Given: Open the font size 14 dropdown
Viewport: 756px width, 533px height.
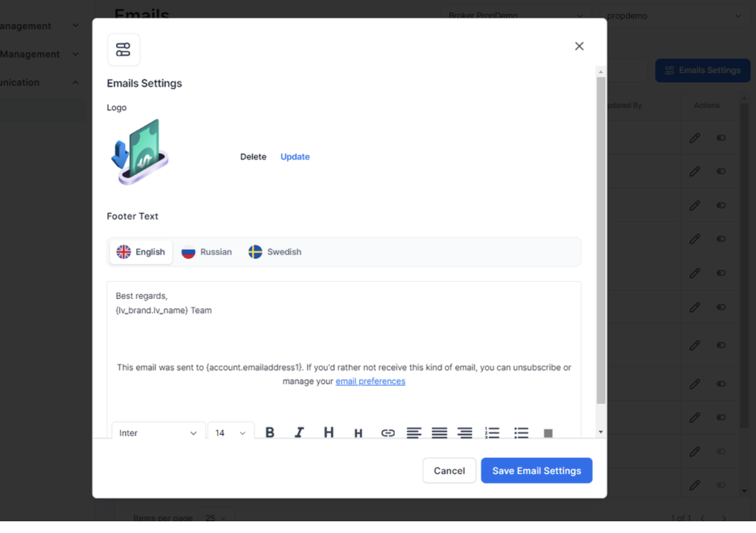Looking at the screenshot, I should [230, 433].
